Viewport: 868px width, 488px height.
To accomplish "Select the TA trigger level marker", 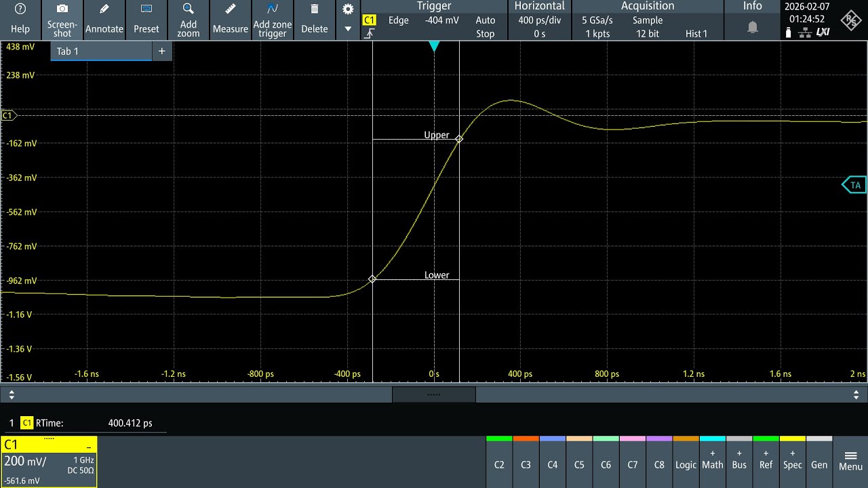I will [854, 185].
